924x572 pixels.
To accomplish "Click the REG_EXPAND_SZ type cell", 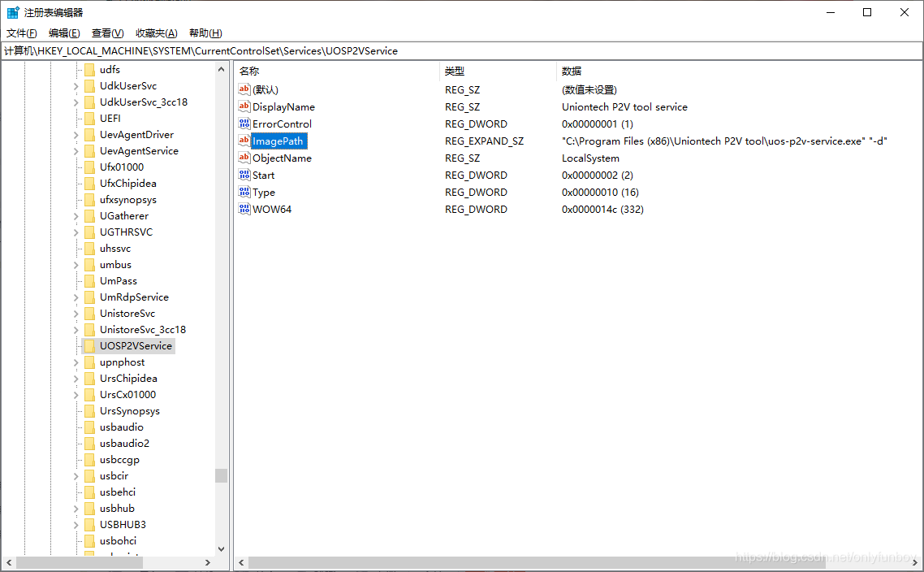I will point(485,141).
